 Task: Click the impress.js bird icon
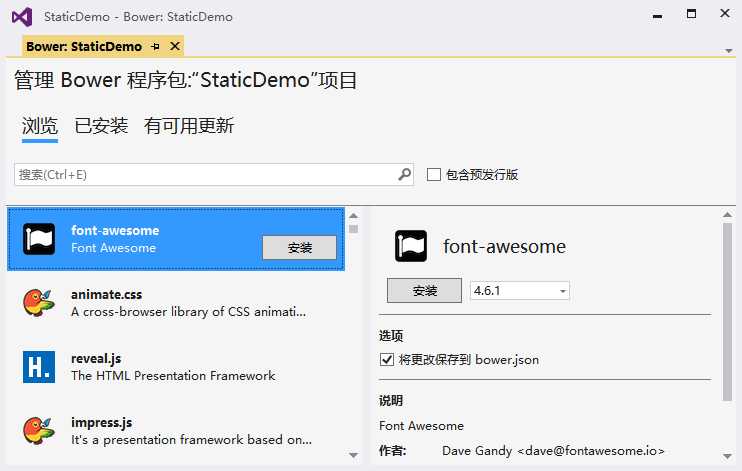click(39, 430)
